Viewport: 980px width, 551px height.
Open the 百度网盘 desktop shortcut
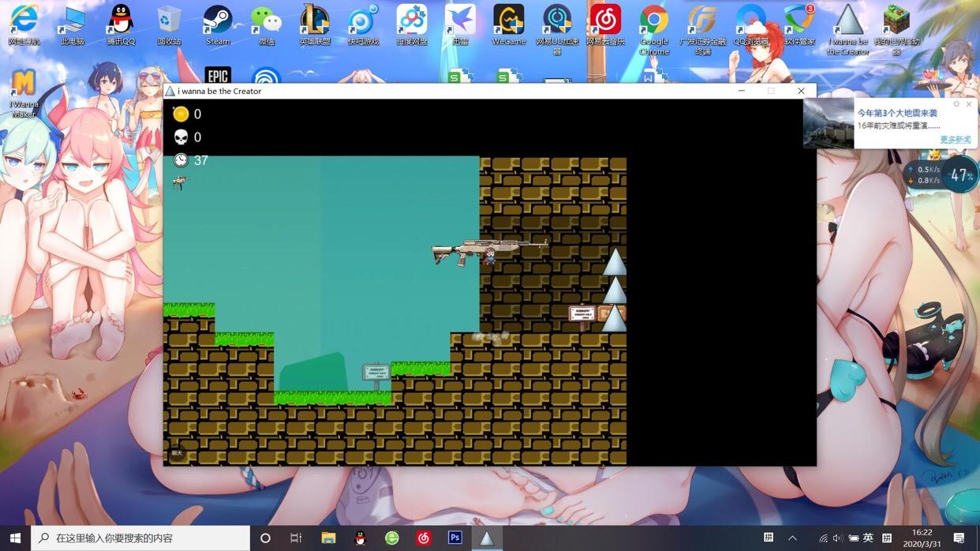[411, 24]
